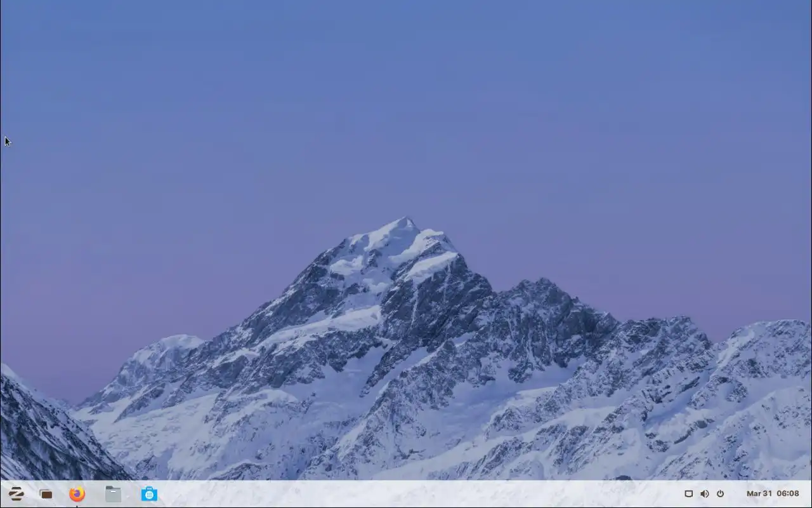Open the Software store icon
The image size is (812, 508).
[x=149, y=493]
